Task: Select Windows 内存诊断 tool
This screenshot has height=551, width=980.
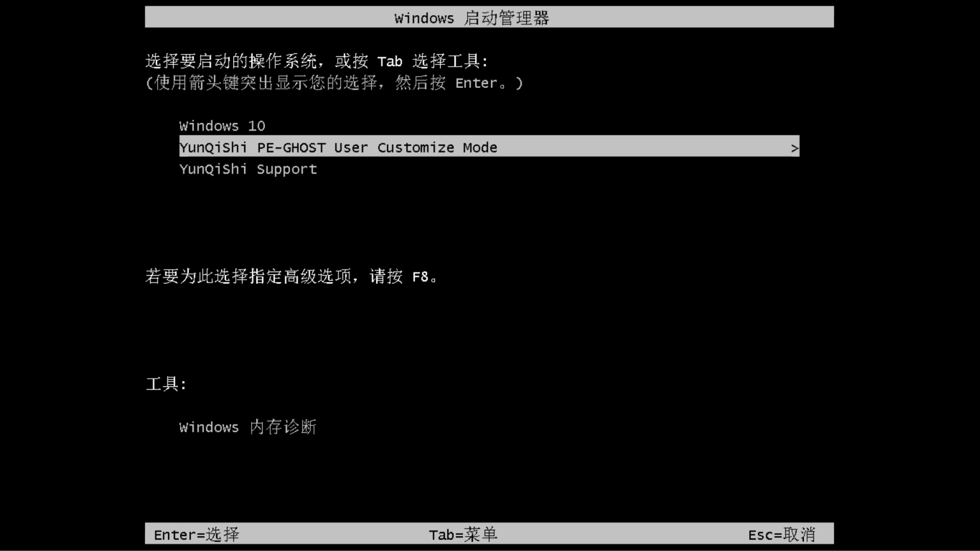Action: (x=248, y=427)
